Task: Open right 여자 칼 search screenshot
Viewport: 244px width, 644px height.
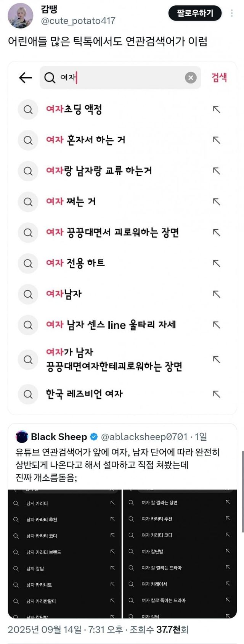Action: click(x=180, y=554)
